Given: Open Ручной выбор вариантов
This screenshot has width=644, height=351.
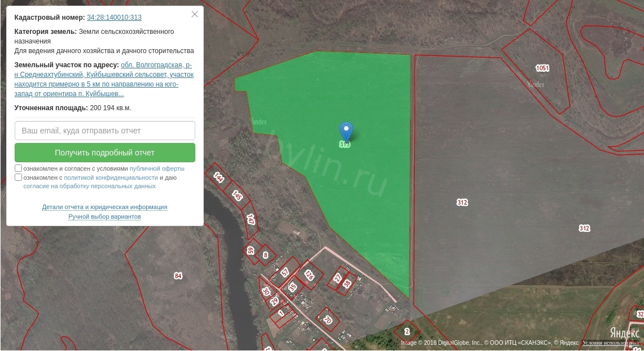Looking at the screenshot, I should tap(104, 217).
